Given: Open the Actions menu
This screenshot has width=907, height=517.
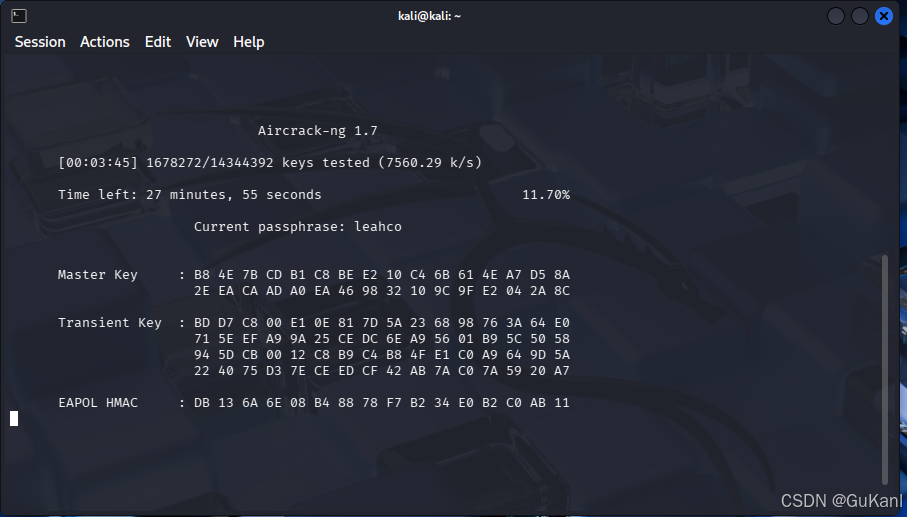Looking at the screenshot, I should point(105,42).
